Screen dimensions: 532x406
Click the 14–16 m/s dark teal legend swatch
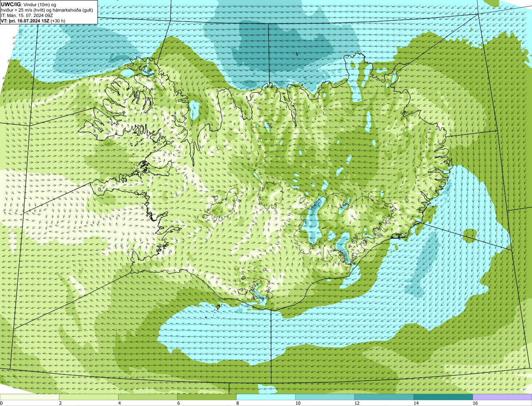coord(443,397)
